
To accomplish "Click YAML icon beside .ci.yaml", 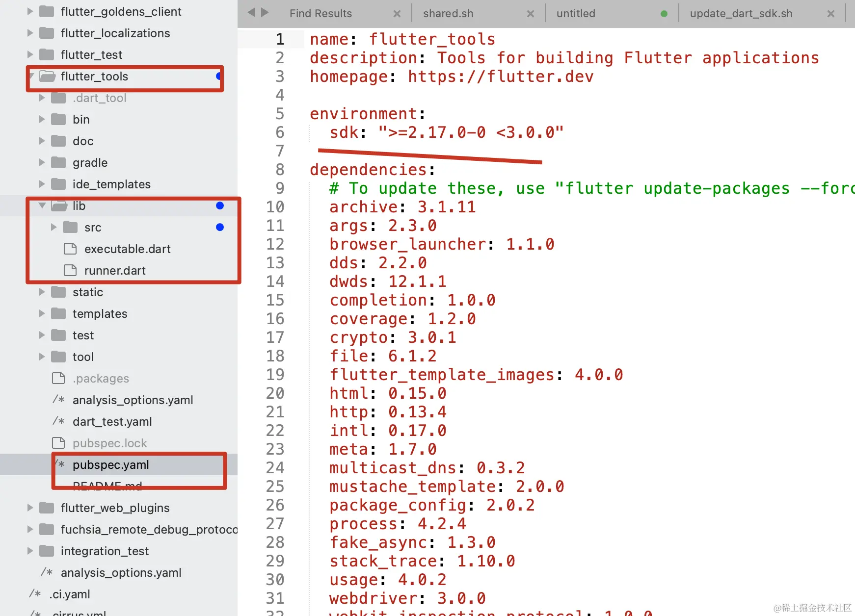I will pos(35,594).
